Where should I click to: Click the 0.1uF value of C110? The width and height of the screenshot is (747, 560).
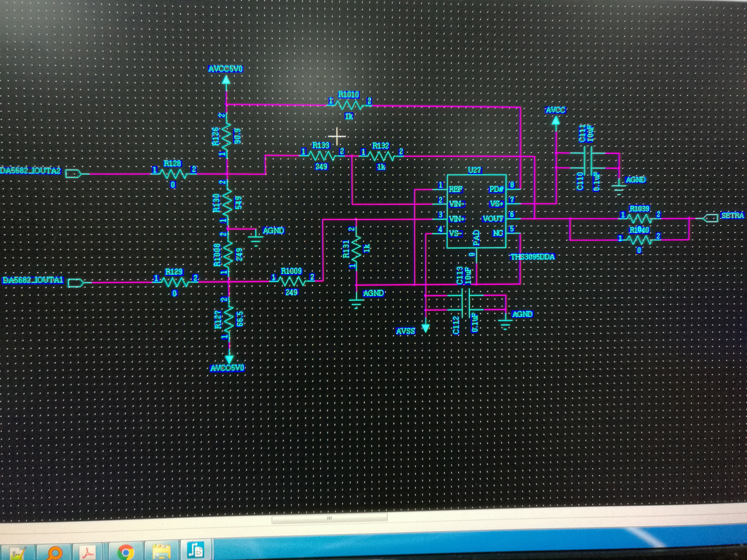597,182
